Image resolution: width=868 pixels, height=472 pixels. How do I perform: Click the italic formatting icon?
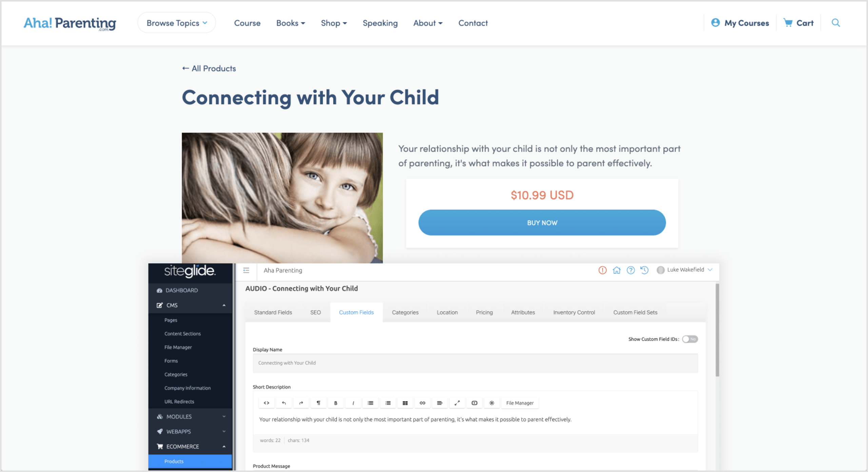(x=354, y=403)
